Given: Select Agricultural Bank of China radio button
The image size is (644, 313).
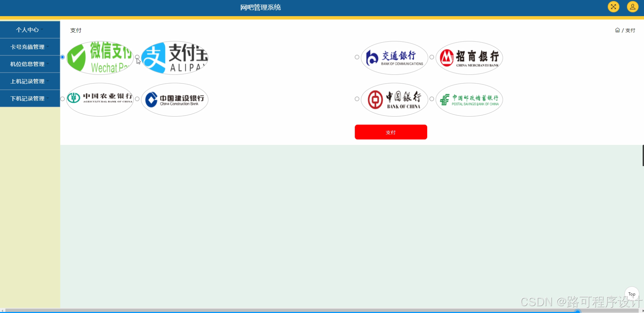Looking at the screenshot, I should [63, 99].
